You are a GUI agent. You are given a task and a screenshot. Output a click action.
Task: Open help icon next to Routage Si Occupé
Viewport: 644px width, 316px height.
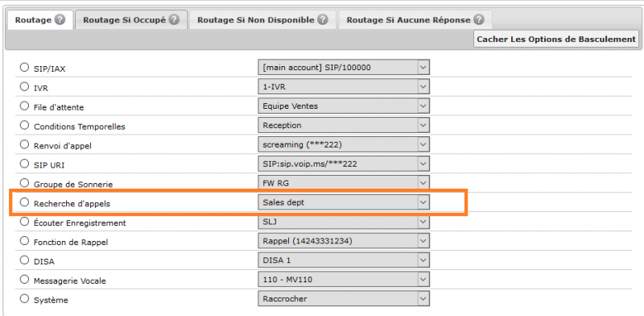pos(174,19)
